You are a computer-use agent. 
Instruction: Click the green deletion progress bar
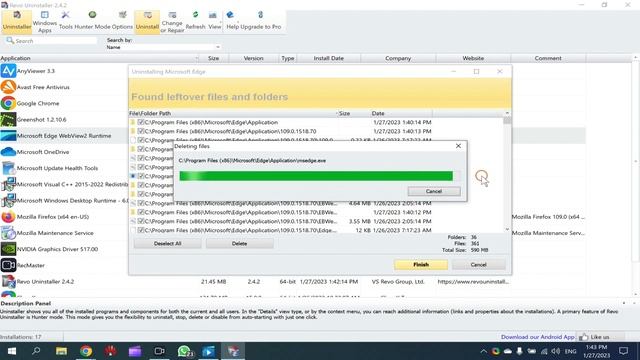(x=320, y=176)
